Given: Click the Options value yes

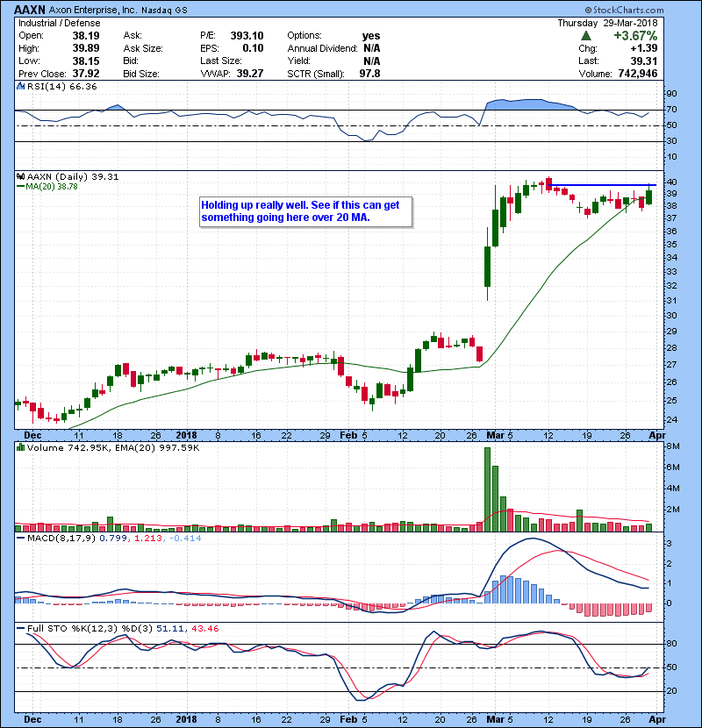Looking at the screenshot, I should (x=371, y=36).
